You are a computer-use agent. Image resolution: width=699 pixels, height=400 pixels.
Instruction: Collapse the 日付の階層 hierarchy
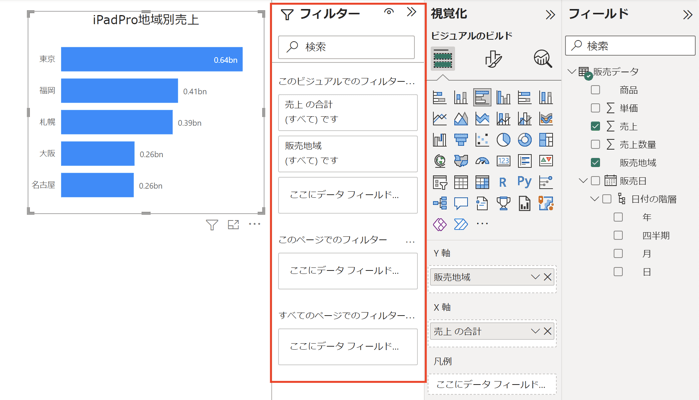594,199
